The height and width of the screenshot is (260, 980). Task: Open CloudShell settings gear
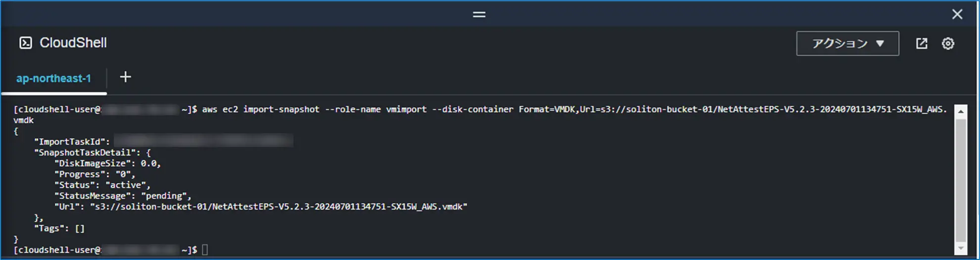(948, 44)
